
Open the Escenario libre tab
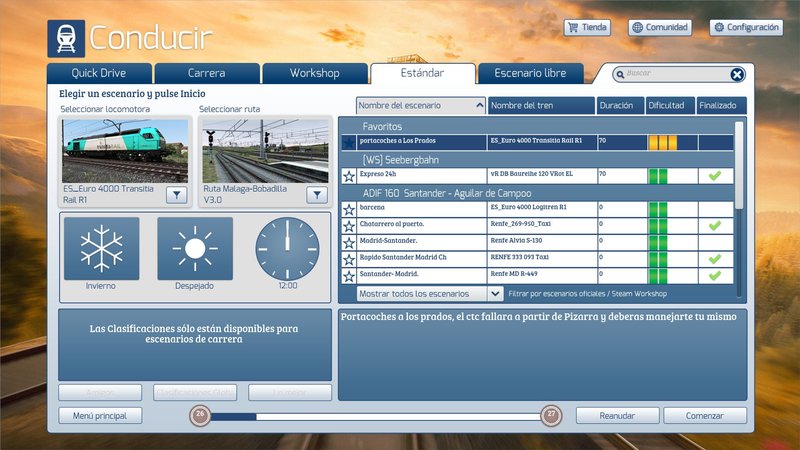(531, 73)
